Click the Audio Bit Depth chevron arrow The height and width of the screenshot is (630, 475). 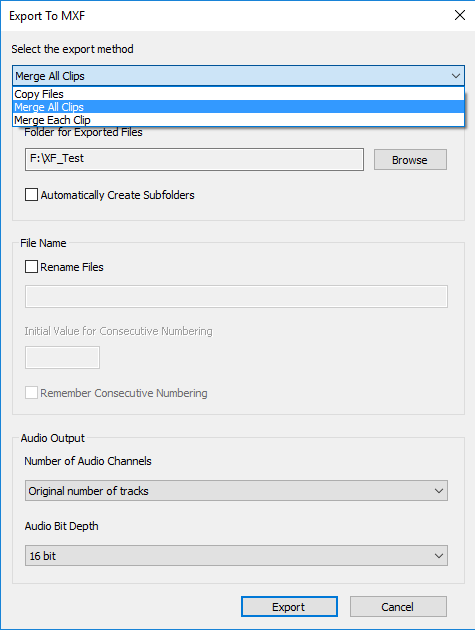coord(439,556)
